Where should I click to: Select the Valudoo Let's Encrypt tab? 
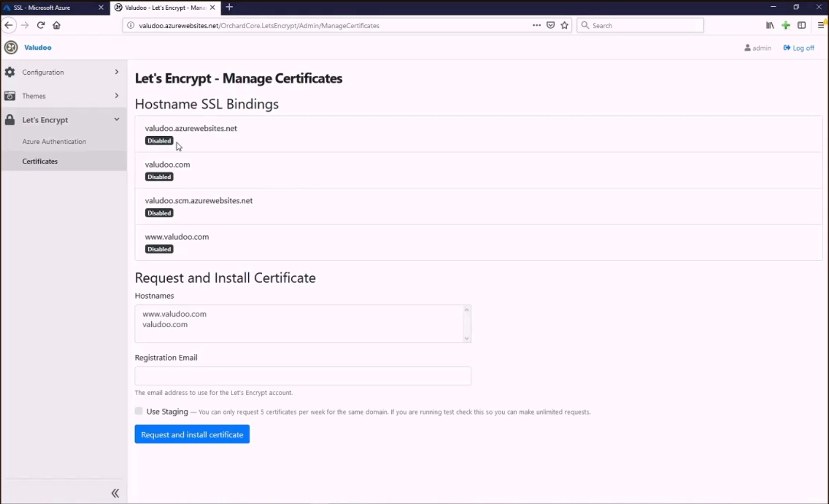click(165, 7)
